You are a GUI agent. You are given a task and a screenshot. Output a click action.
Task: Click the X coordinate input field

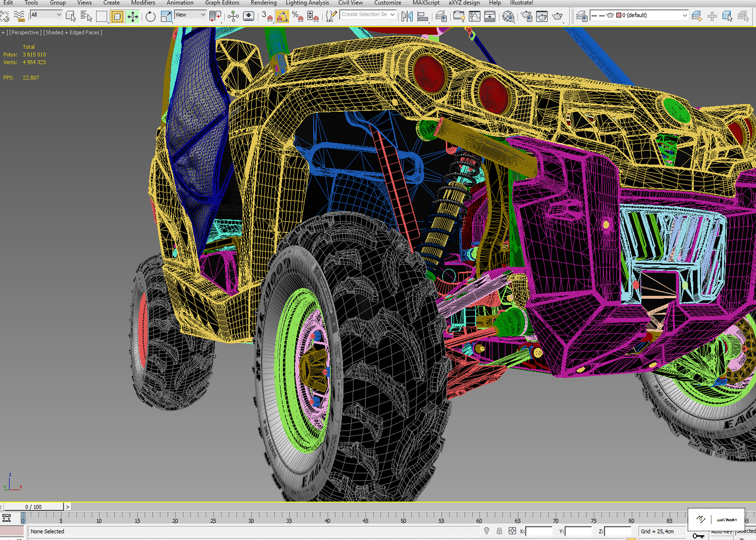tap(538, 531)
